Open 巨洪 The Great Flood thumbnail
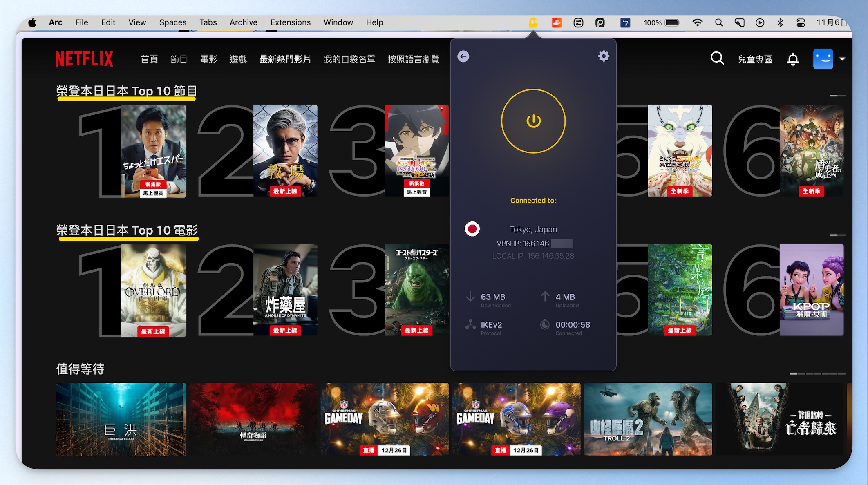 (121, 419)
